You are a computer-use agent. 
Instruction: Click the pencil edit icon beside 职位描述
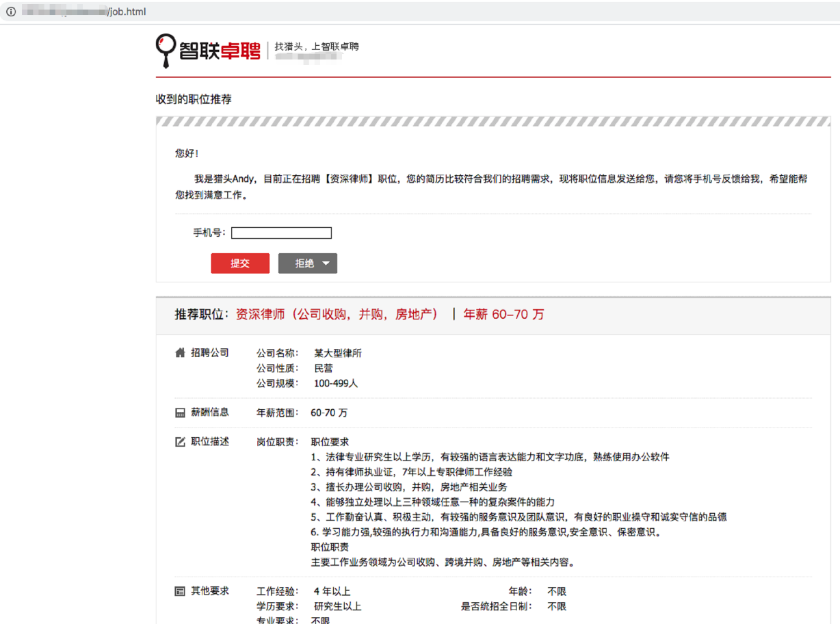click(x=181, y=442)
